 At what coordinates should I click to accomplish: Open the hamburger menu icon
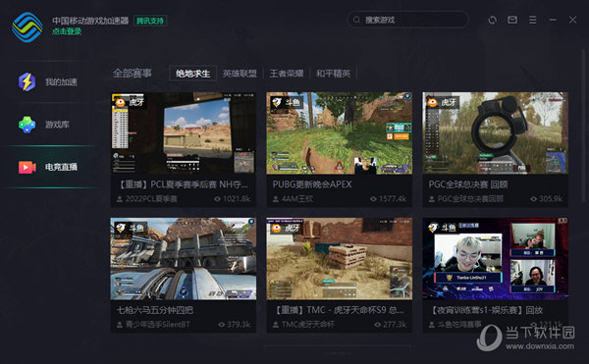pos(533,20)
